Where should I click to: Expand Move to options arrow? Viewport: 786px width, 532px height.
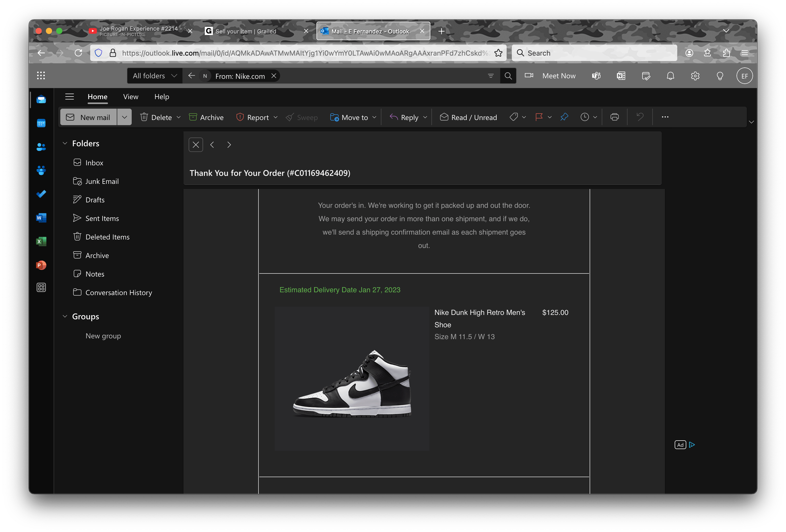click(374, 117)
